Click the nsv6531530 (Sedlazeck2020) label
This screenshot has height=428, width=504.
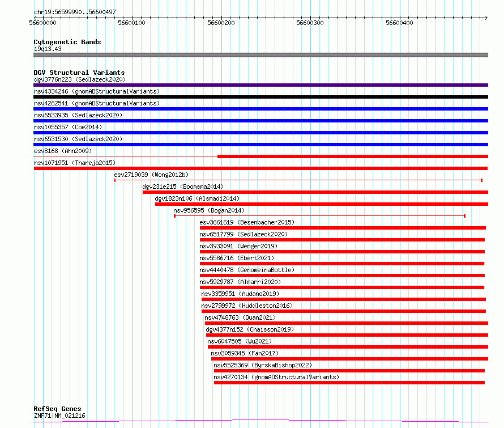(x=78, y=139)
